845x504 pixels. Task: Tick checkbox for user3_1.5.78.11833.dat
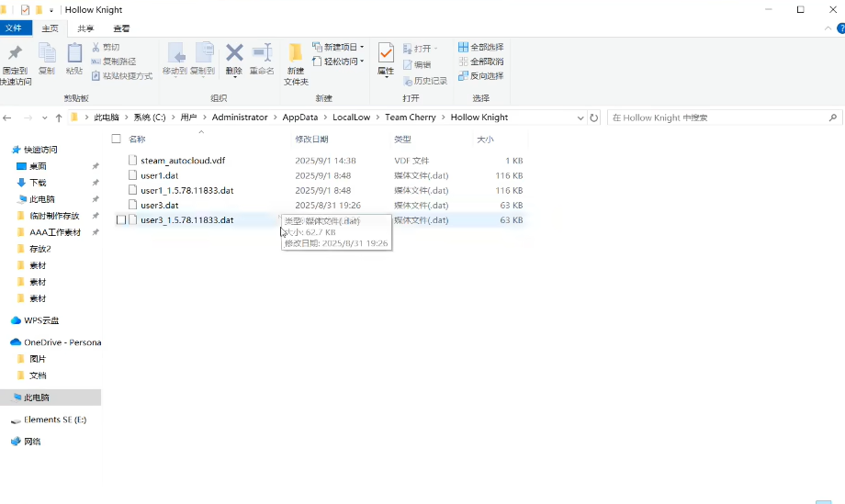pyautogui.click(x=121, y=219)
